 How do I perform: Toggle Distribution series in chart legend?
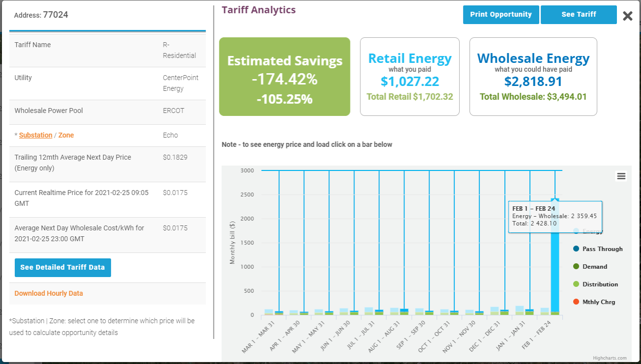(600, 284)
